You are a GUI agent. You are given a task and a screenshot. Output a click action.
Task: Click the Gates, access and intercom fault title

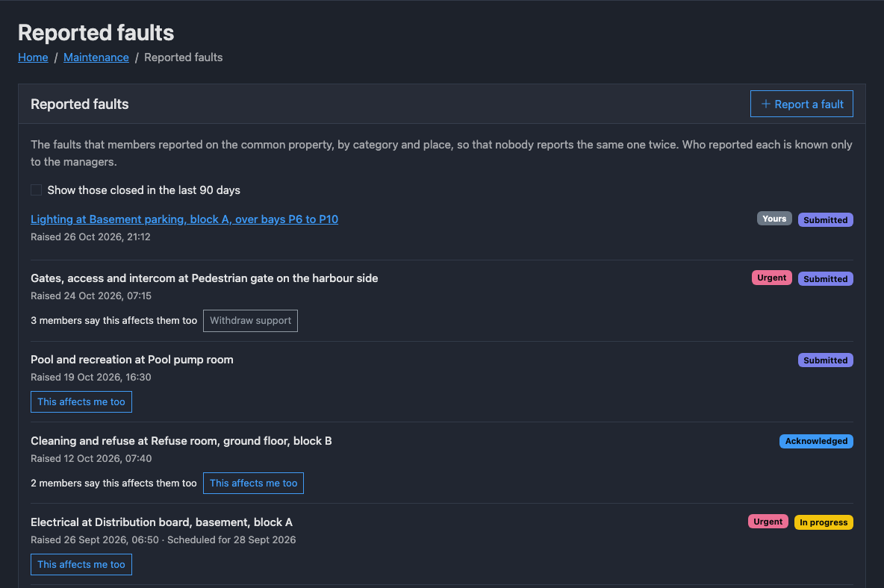click(204, 278)
